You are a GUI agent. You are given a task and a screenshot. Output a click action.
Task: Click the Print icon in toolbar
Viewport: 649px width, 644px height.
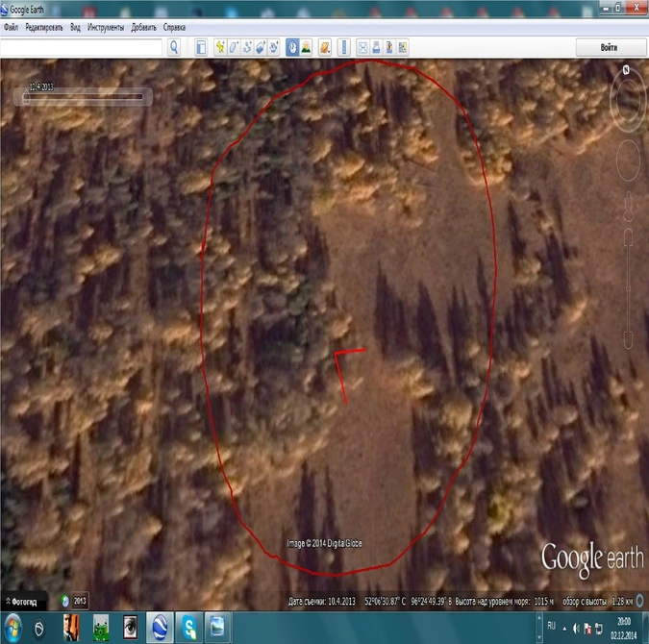coord(376,47)
